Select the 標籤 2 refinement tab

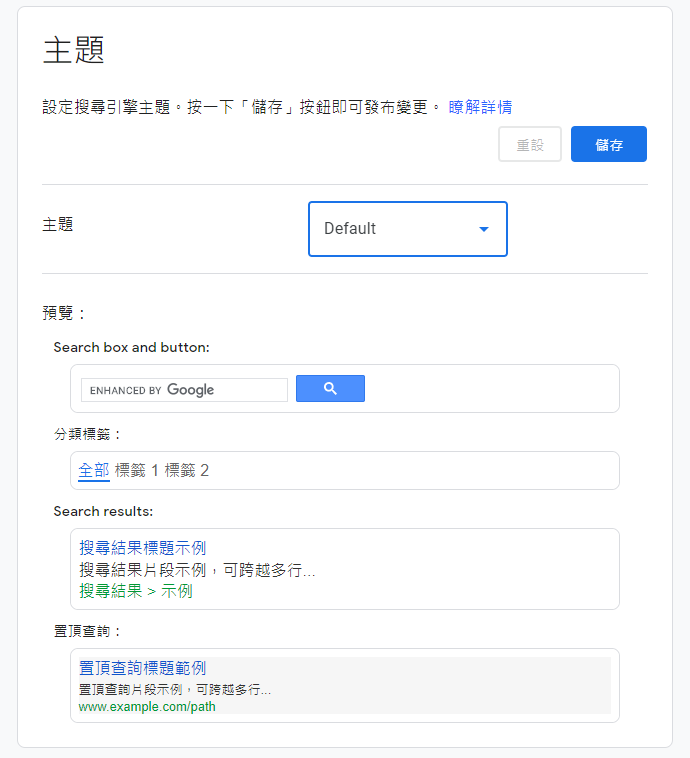(x=187, y=470)
